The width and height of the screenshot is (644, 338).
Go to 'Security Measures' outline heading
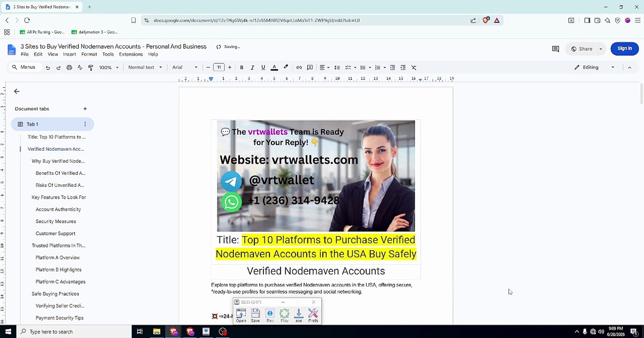[56, 222]
